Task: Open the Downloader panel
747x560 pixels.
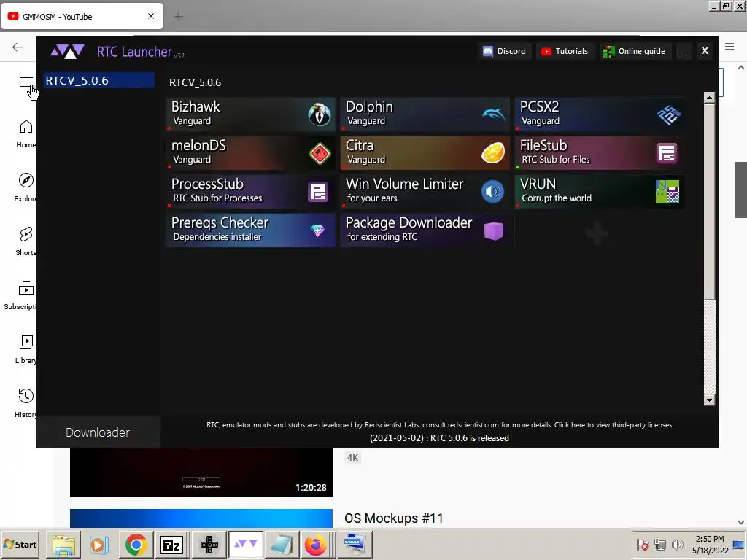Action: 98,432
